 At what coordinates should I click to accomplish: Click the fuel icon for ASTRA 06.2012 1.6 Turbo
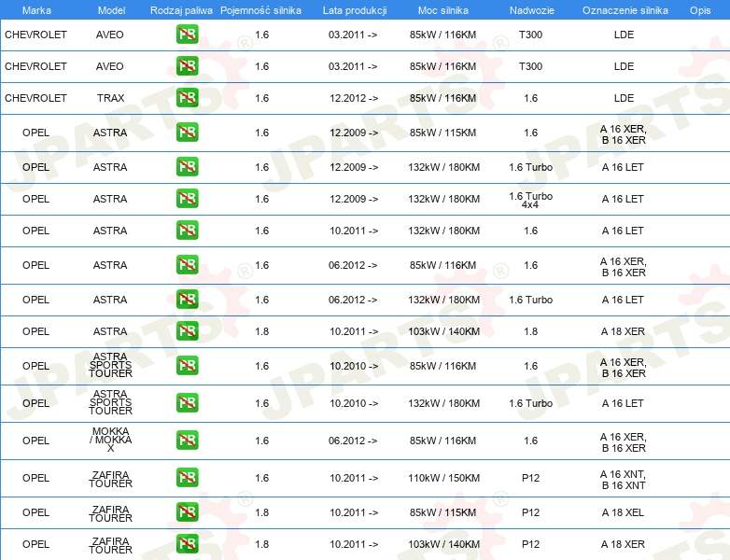tap(187, 299)
